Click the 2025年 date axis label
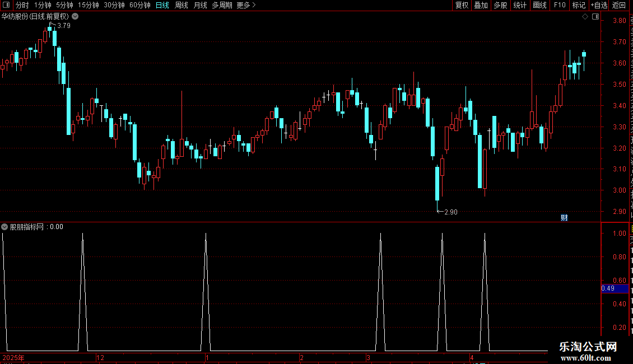This screenshot has width=633, height=364. click(13, 357)
